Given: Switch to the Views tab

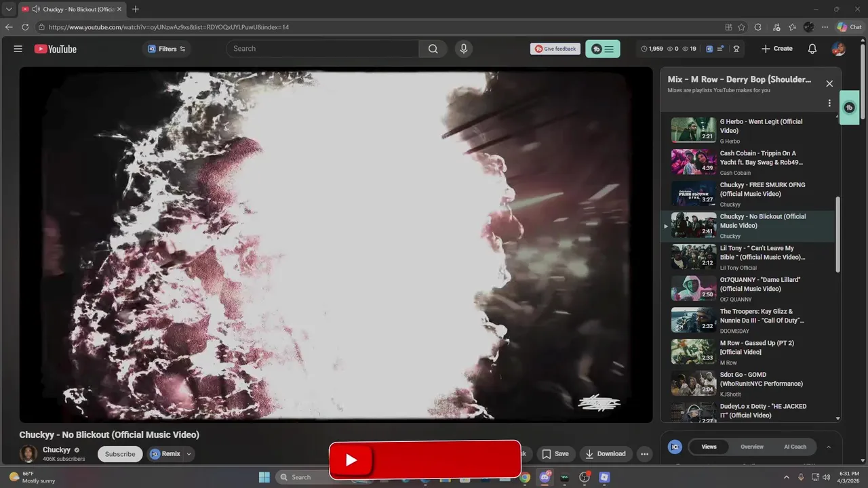Looking at the screenshot, I should pyautogui.click(x=709, y=447).
